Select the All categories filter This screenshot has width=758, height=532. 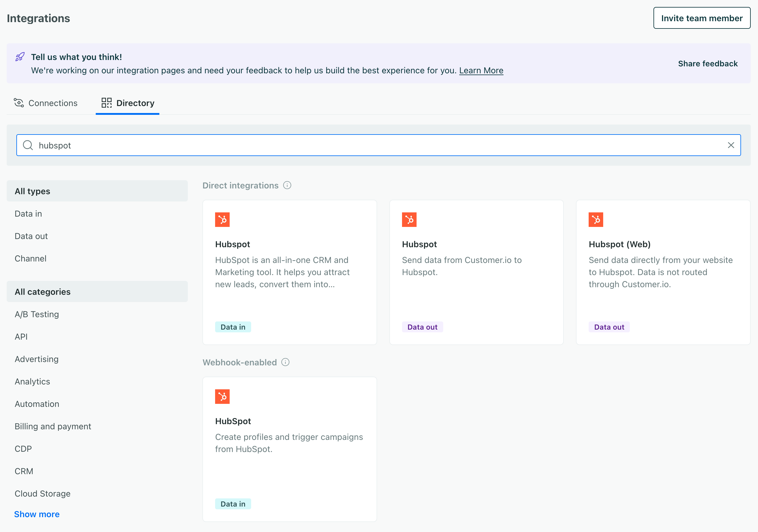[42, 291]
